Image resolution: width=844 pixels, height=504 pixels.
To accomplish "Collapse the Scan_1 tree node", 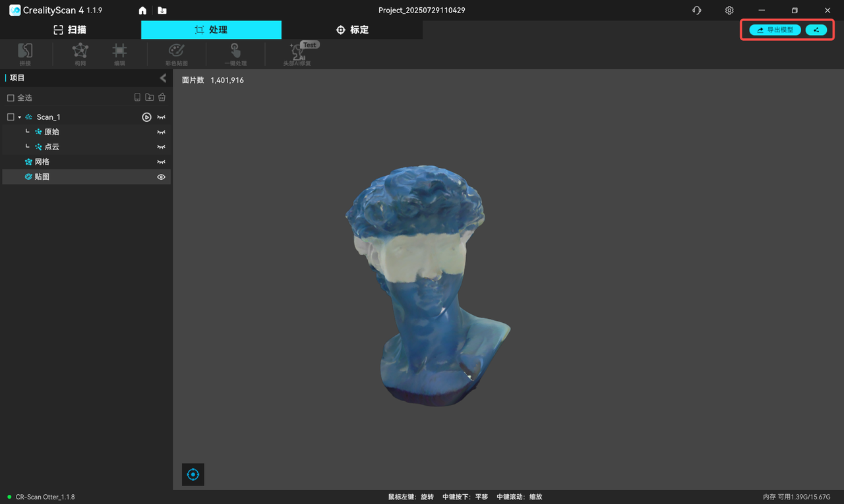I will pos(20,117).
